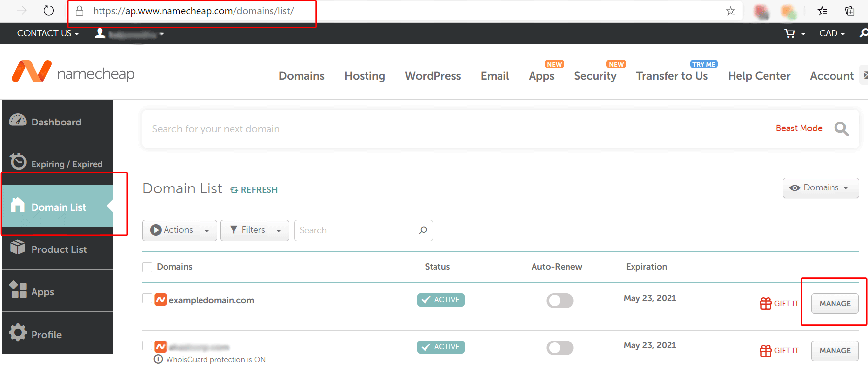
Task: Open browser favorites list icon
Action: tap(822, 11)
